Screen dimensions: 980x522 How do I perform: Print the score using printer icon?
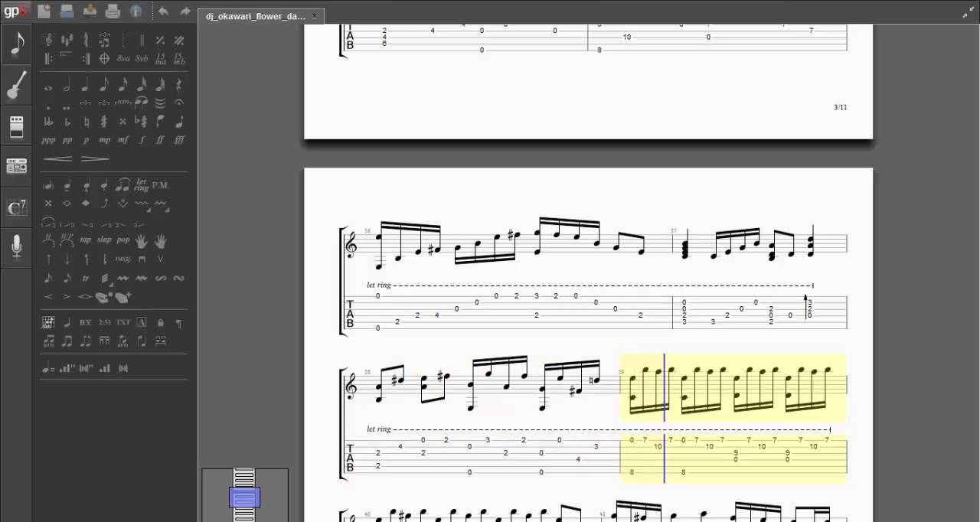tap(113, 11)
